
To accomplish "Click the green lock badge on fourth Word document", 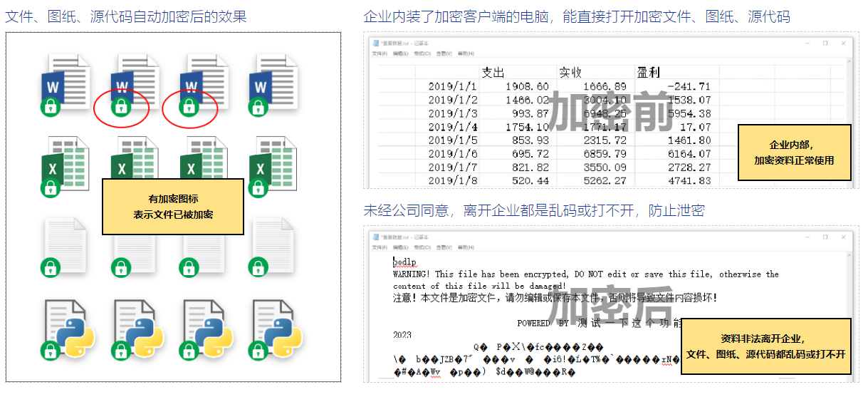I will point(257,107).
